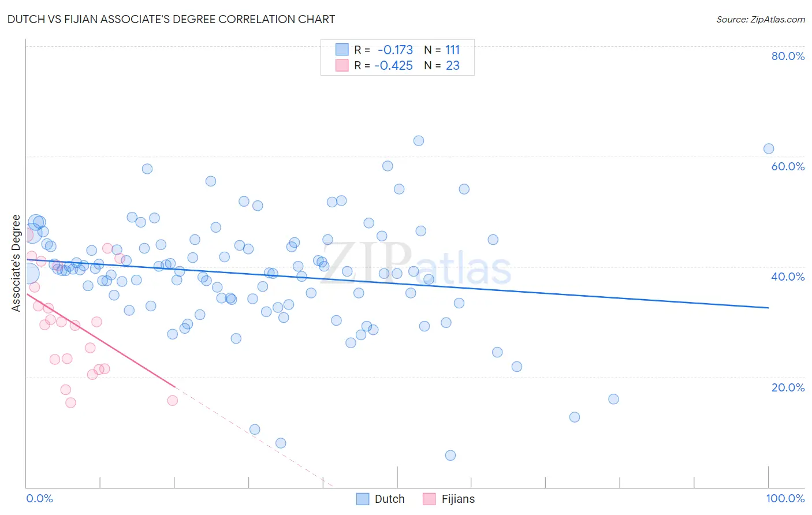This screenshot has height=515, width=812.
Task: Click the N = 111 value in legend
Action: [442, 50]
